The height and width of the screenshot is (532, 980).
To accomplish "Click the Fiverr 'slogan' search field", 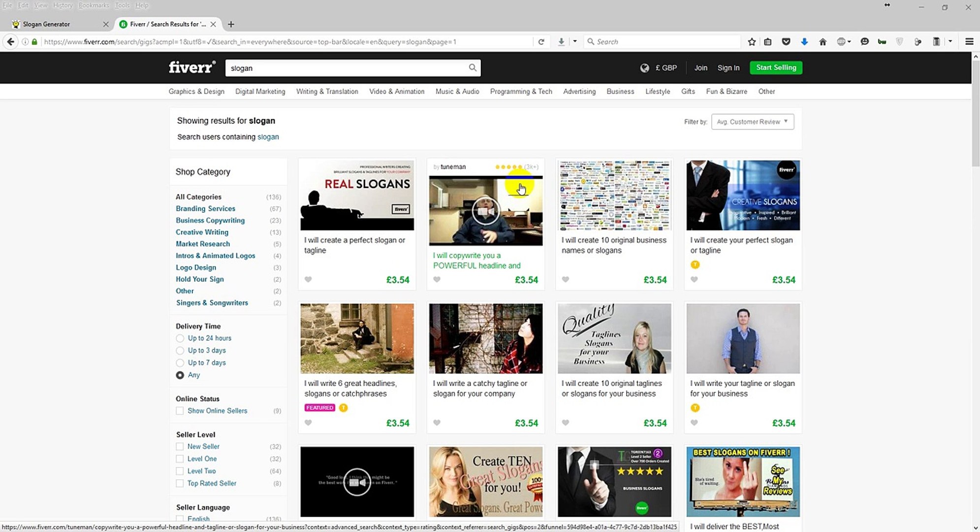I will pos(345,68).
